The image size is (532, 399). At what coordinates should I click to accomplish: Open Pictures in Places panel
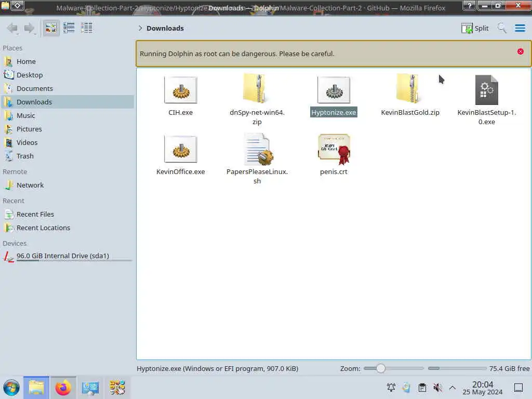67,129
